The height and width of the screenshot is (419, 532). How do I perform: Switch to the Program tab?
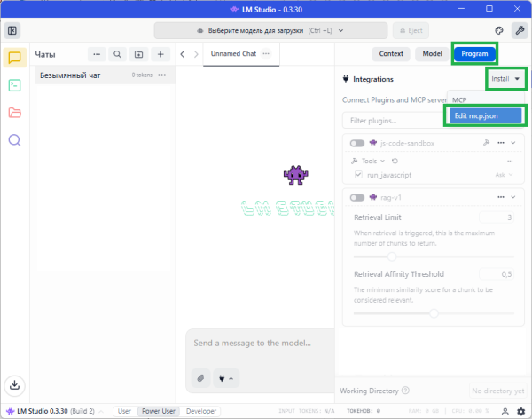click(x=474, y=54)
